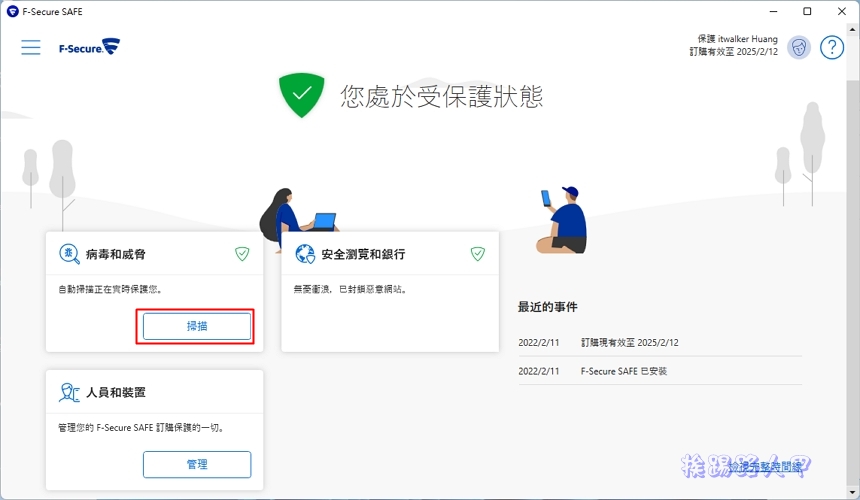Click the F-Secure SAFE title bar icon
The image size is (860, 500).
click(12, 12)
